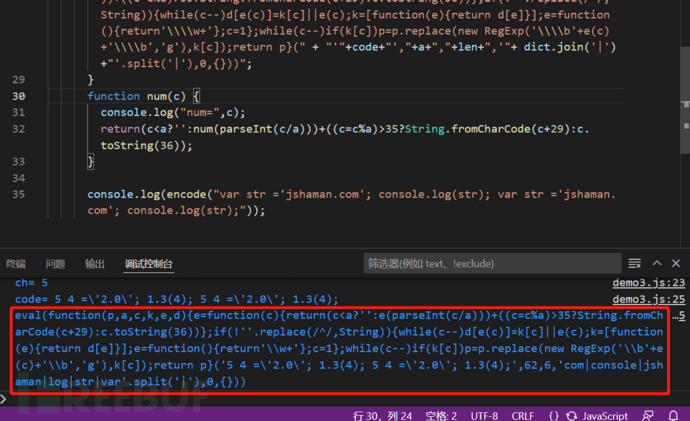Click the 'ch= 5' console output line
The width and height of the screenshot is (690, 421).
[31, 283]
